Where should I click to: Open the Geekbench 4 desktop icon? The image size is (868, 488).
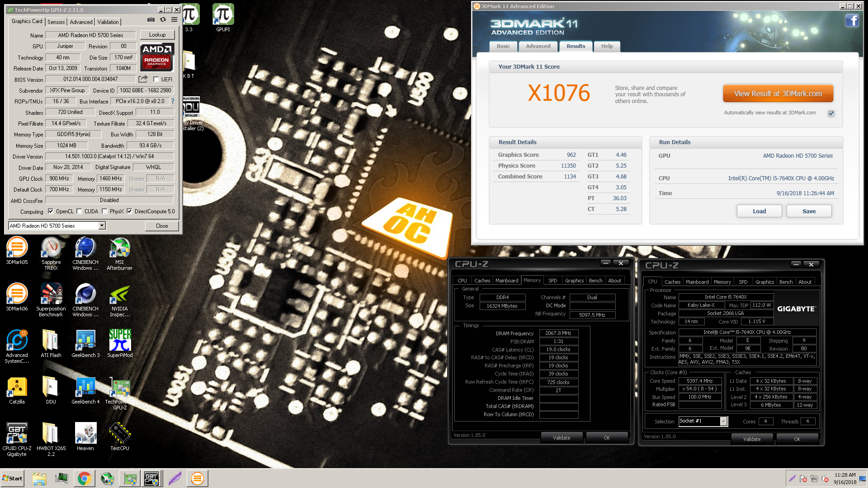[85, 390]
